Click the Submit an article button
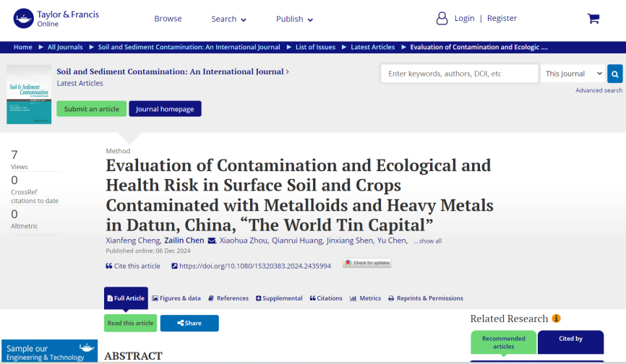 91,109
